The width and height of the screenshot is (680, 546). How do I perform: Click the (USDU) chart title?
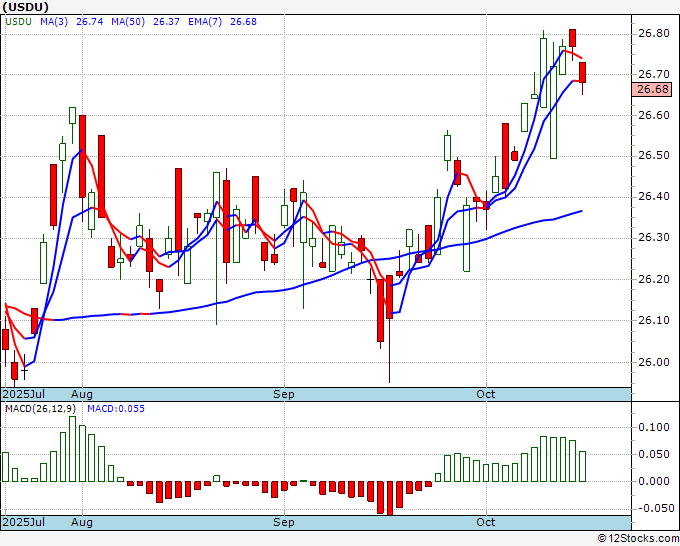coord(26,7)
